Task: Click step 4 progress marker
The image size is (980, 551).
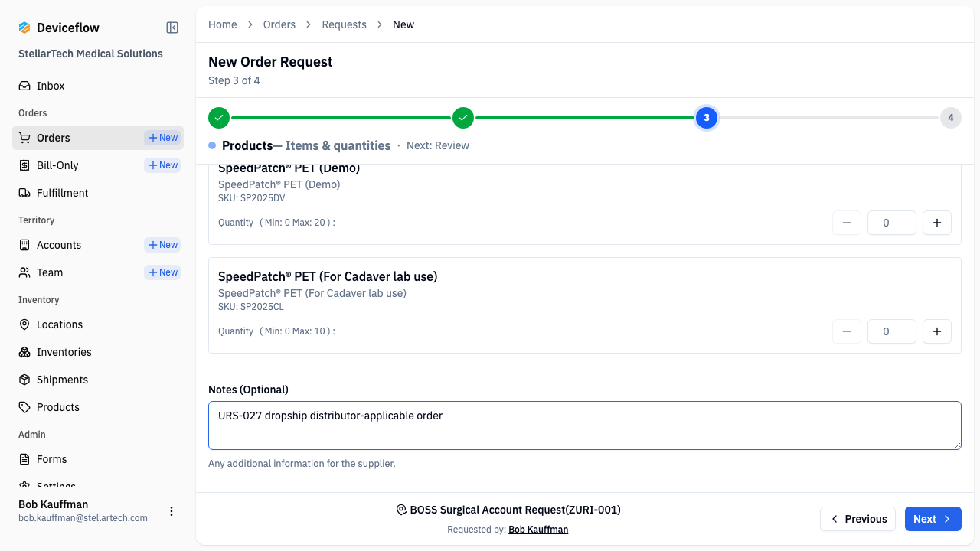Action: [x=951, y=118]
